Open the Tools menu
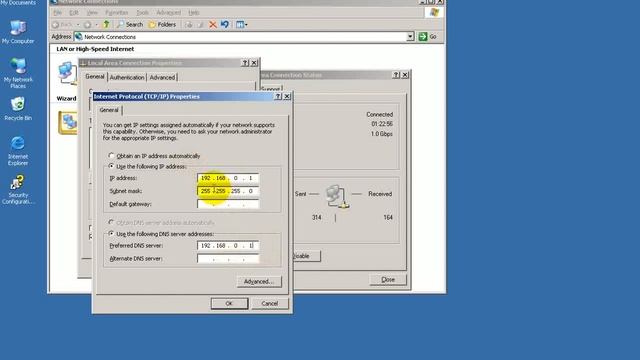 coord(142,13)
